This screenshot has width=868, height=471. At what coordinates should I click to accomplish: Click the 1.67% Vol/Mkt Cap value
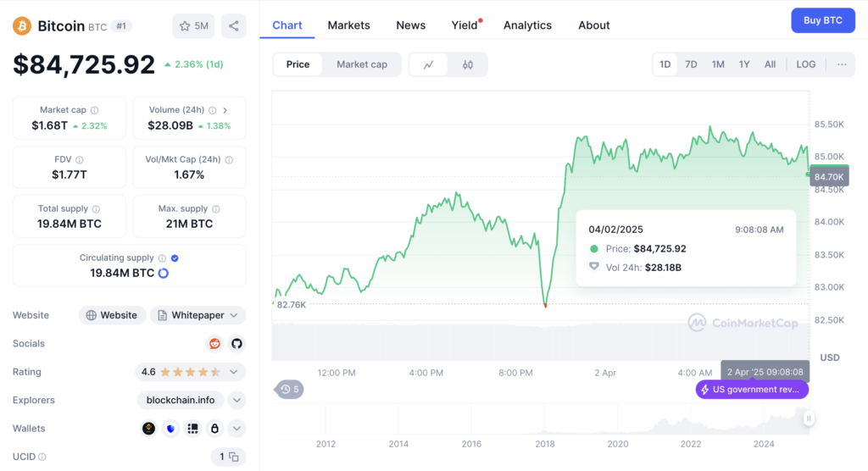tap(189, 175)
